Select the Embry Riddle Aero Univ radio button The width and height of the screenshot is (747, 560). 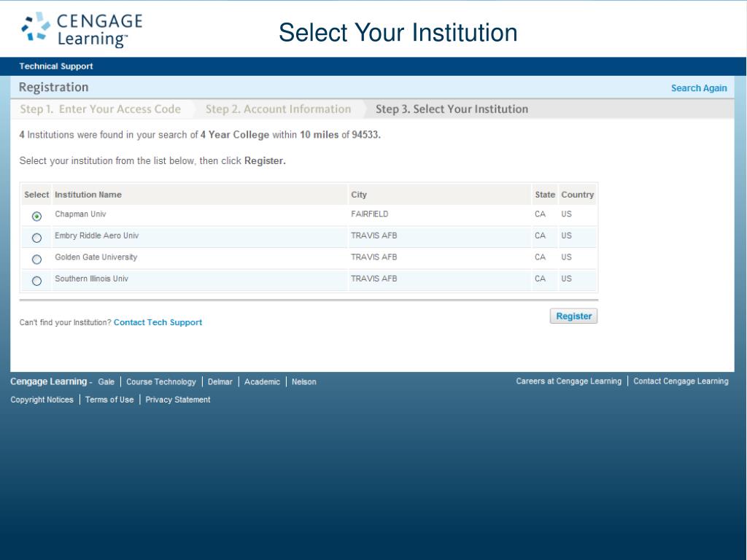tap(36, 238)
